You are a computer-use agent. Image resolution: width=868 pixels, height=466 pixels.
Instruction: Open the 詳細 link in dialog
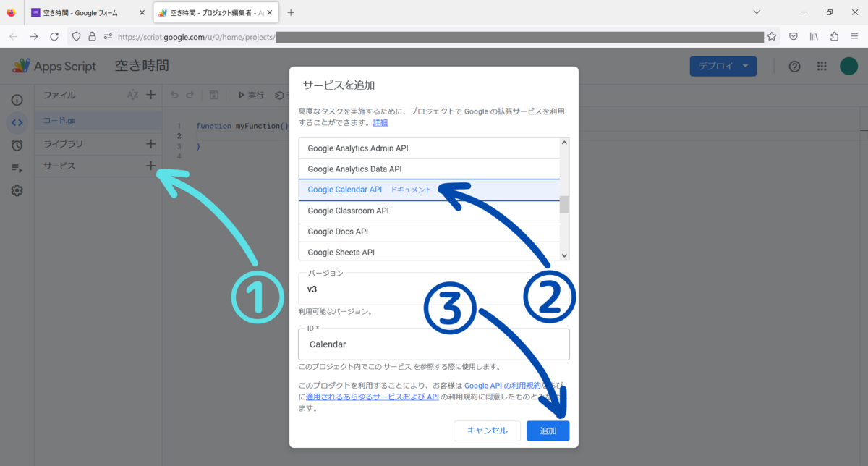coord(380,123)
